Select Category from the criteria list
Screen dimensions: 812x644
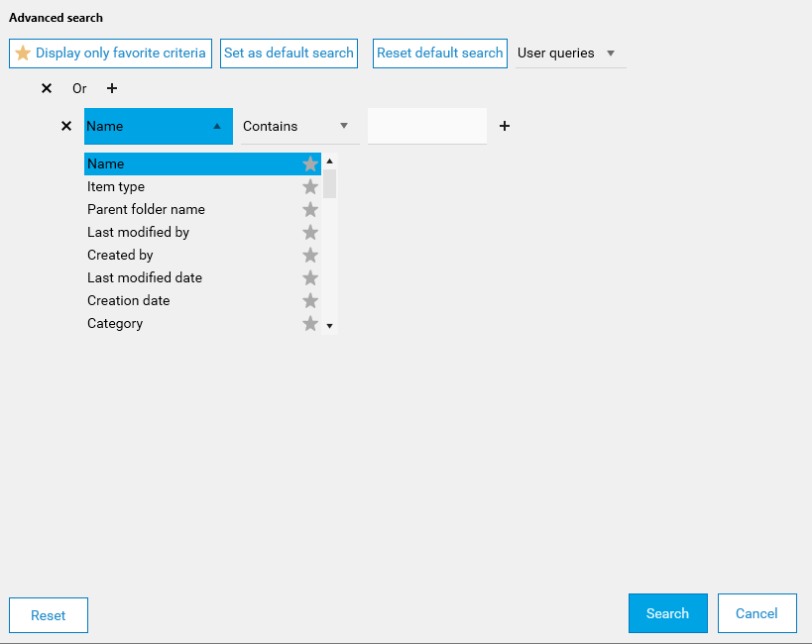click(x=115, y=323)
